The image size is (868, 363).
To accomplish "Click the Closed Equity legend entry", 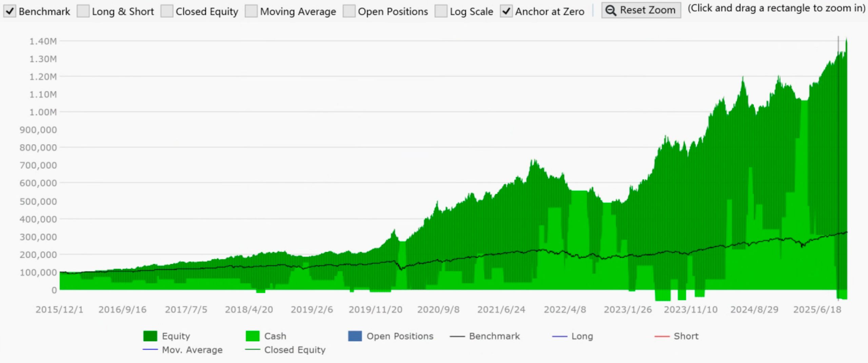I will pyautogui.click(x=294, y=349).
